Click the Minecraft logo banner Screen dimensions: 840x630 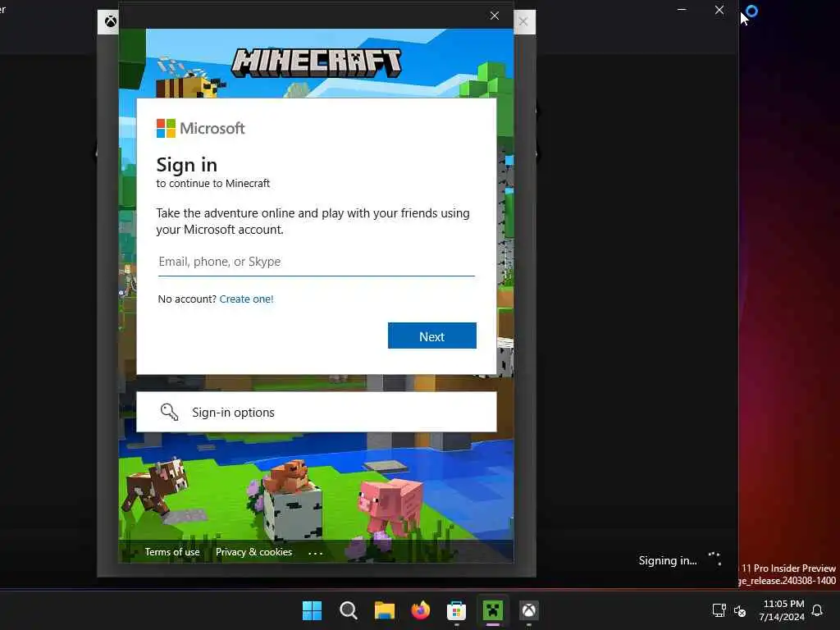coord(316,62)
